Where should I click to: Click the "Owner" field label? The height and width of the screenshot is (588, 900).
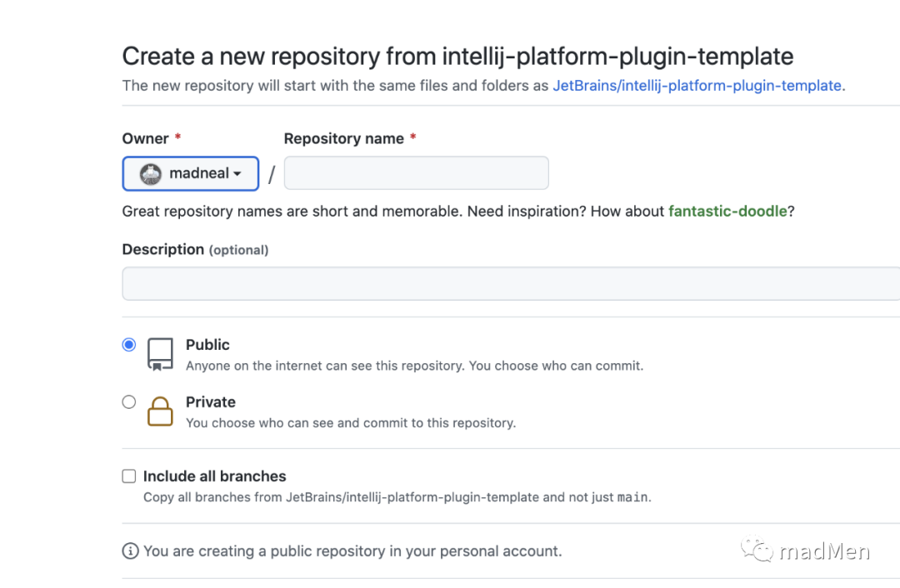145,139
